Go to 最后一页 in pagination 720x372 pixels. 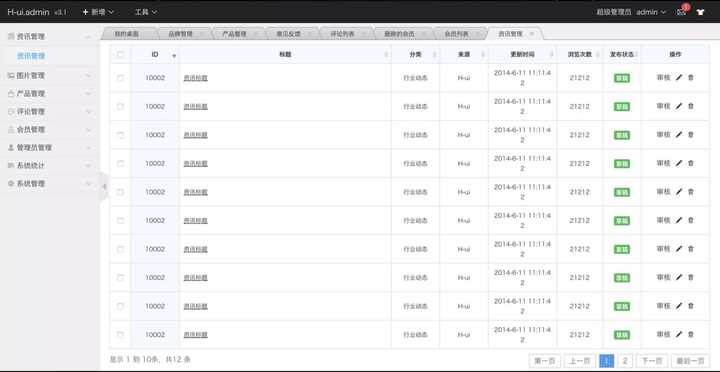point(691,361)
